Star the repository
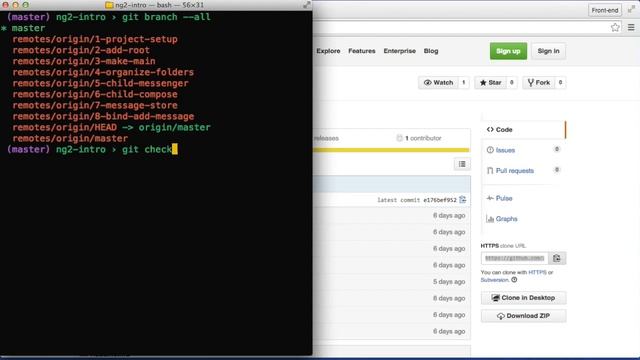The image size is (640, 360). pos(491,82)
